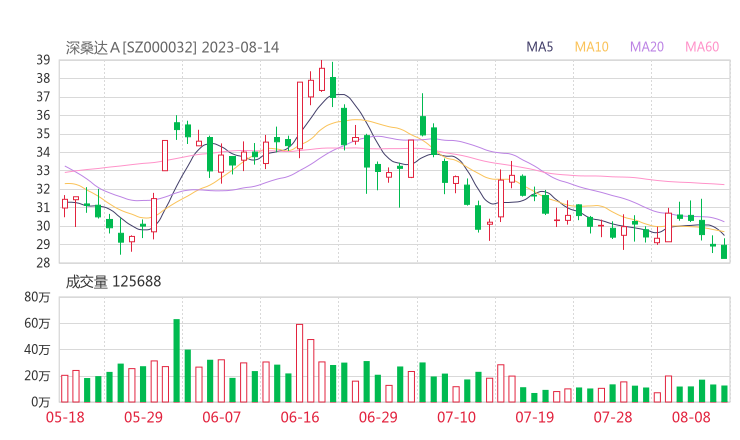Image resolution: width=740 pixels, height=440 pixels.
Task: Select the last green candlestick at far right
Action: (x=724, y=248)
